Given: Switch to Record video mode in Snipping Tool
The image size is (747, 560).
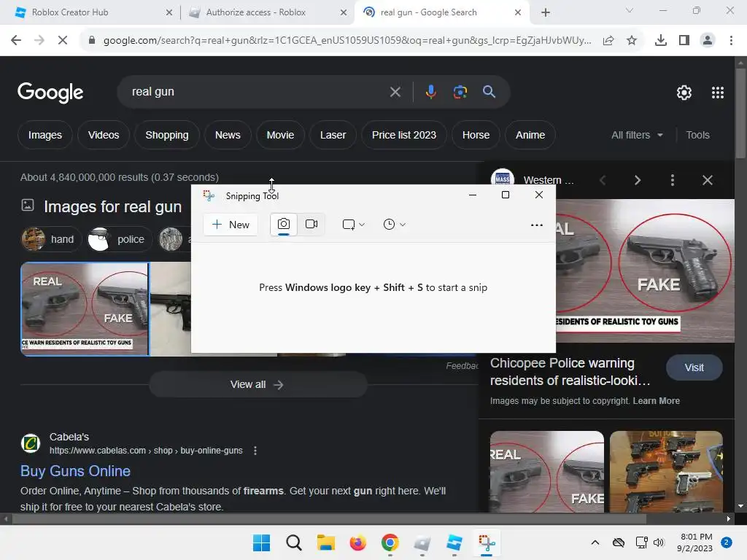Looking at the screenshot, I should tap(311, 225).
